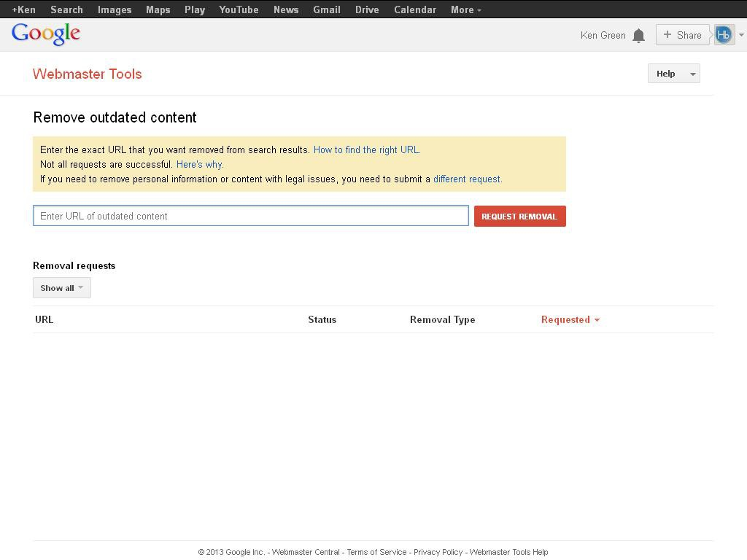Expand the Show all filter dropdown
The image size is (747, 560).
click(x=61, y=288)
